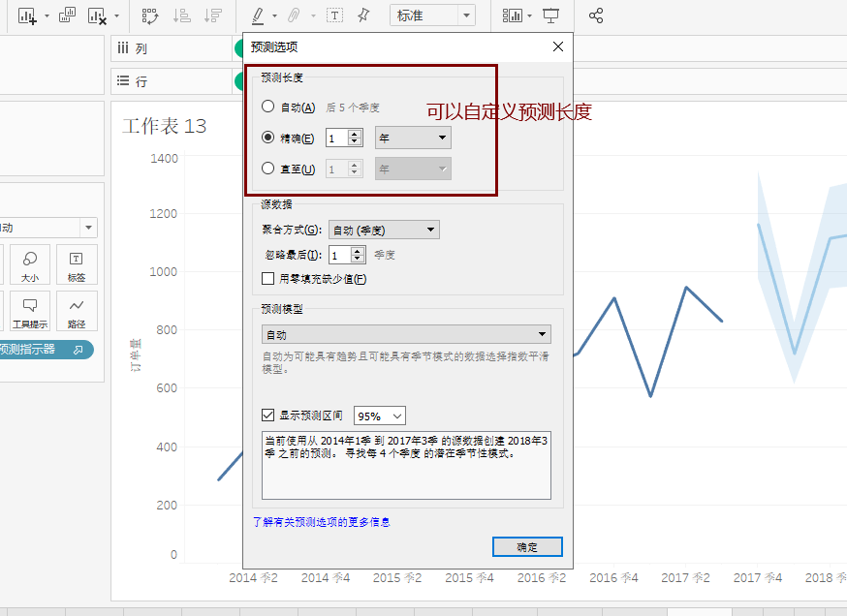Viewport: 847px width, 616px height.
Task: Click the 忽略最后 spinner arrows
Action: [x=359, y=255]
